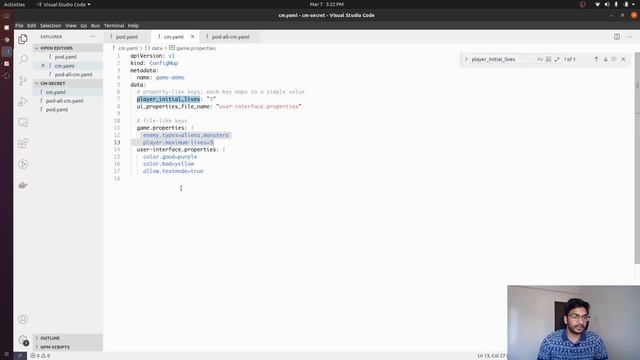Open the Source Control view
Viewport: 640px width, 360px height.
point(23,80)
